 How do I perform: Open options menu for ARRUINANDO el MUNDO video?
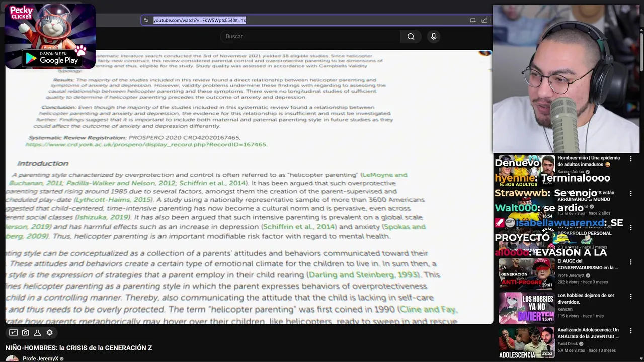click(x=631, y=193)
